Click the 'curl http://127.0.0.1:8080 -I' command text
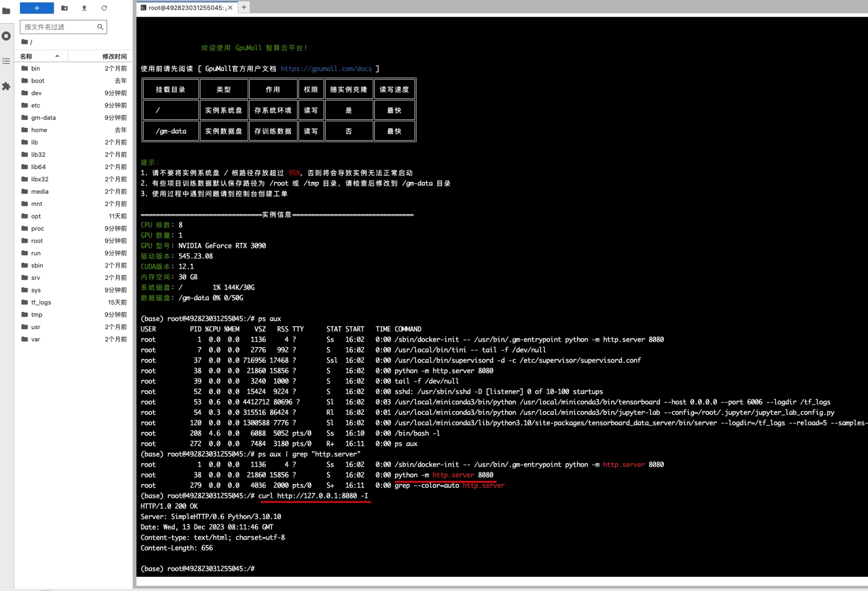This screenshot has height=591, width=868. coord(313,496)
